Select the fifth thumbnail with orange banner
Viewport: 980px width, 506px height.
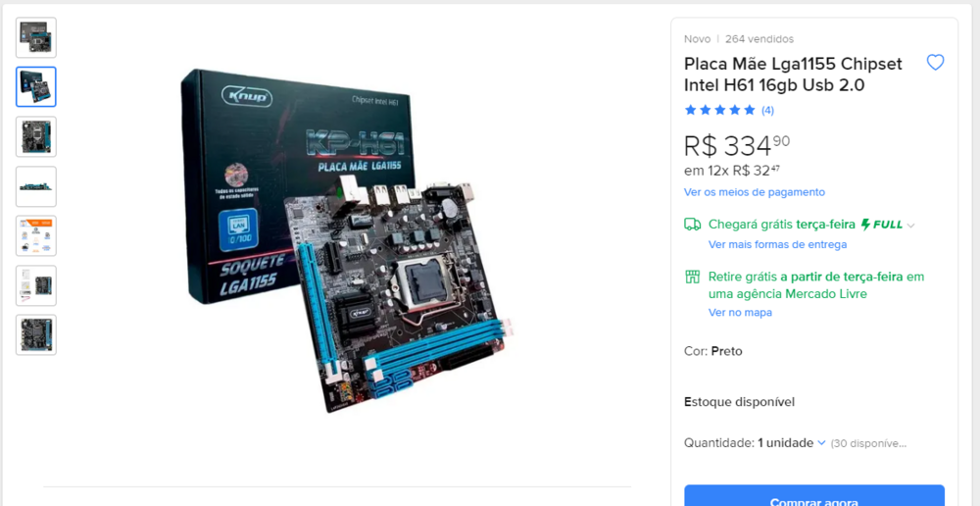tap(36, 235)
